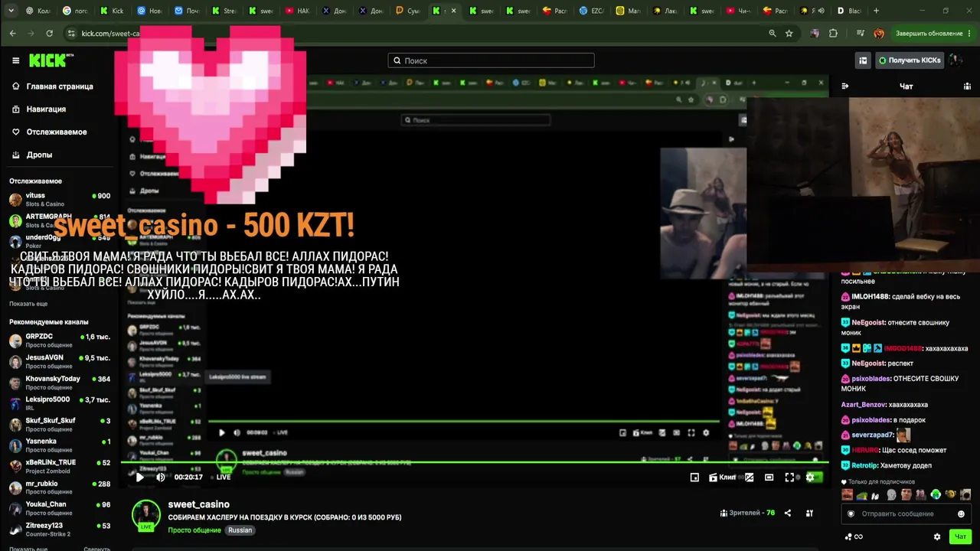Click the Azart_Benzov username in chat
980x551 pixels.
click(x=864, y=405)
